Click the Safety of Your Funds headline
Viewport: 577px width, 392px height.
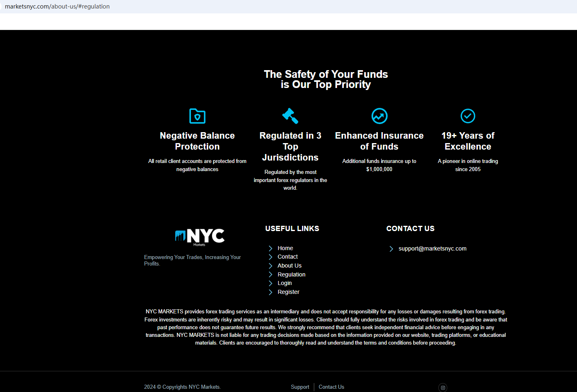pyautogui.click(x=326, y=79)
